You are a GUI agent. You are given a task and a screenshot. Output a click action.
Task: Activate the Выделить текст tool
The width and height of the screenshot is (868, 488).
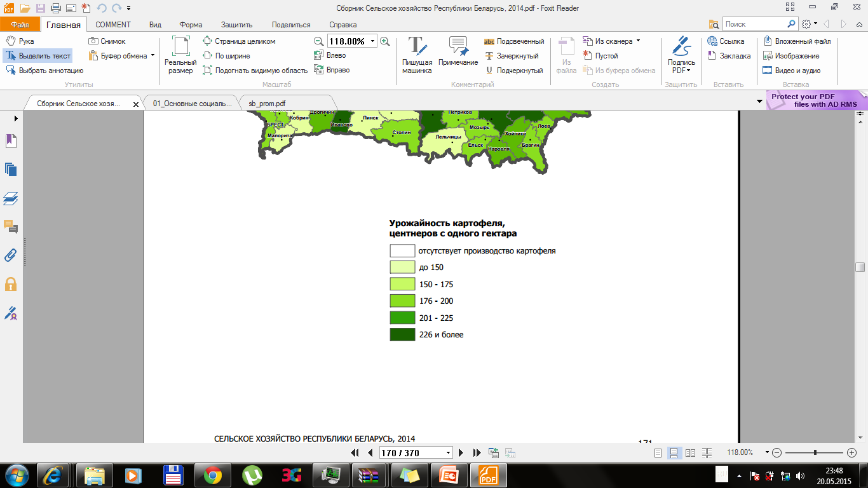point(38,56)
